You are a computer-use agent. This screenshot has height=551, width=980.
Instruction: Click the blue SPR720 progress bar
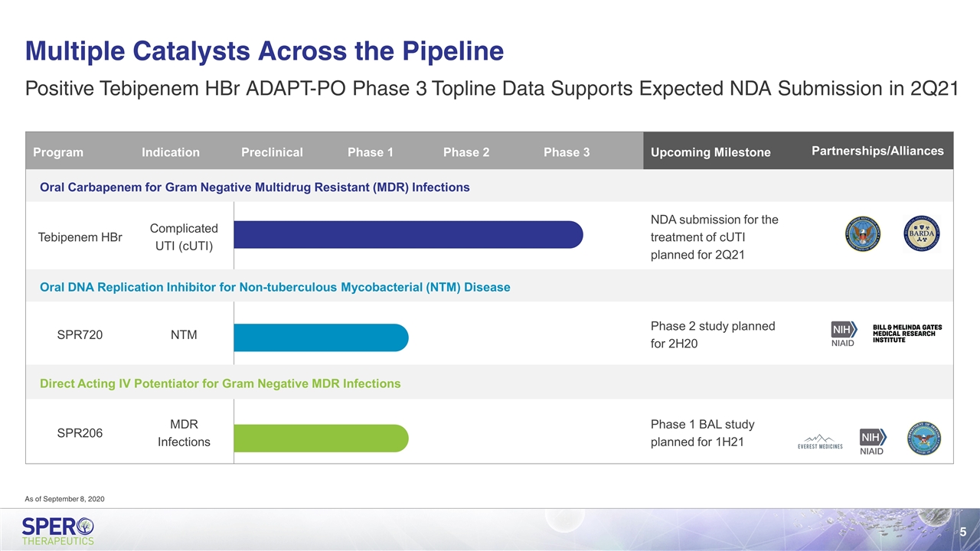click(321, 337)
